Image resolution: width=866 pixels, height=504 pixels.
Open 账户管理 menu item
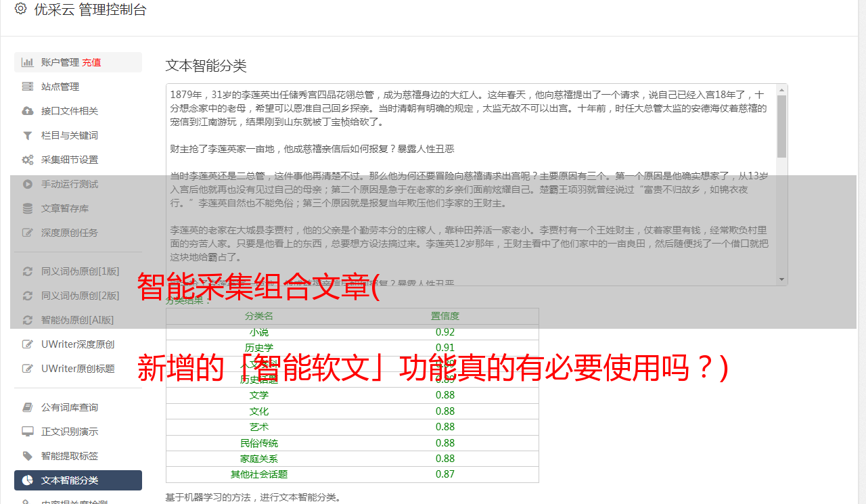pyautogui.click(x=78, y=62)
